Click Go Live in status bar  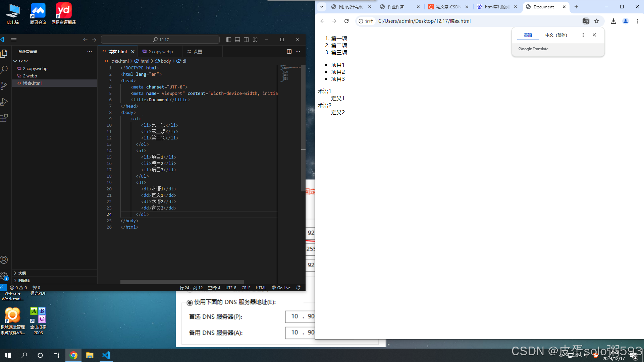281,288
